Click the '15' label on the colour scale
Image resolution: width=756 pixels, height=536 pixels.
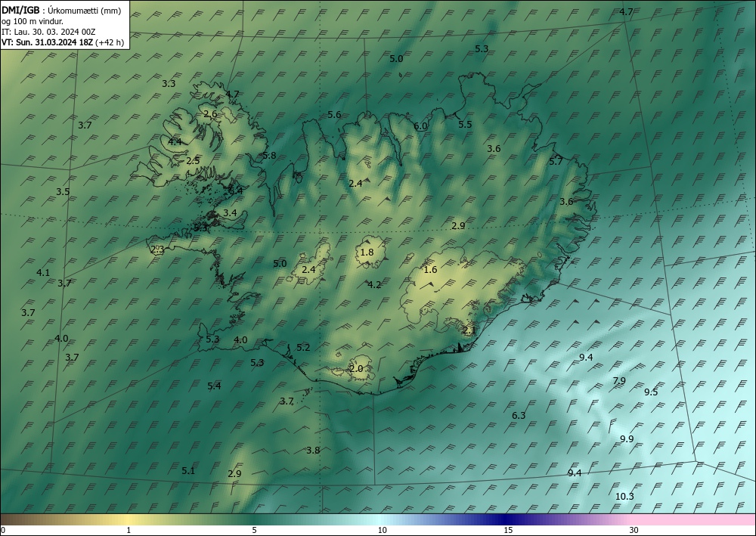click(508, 530)
